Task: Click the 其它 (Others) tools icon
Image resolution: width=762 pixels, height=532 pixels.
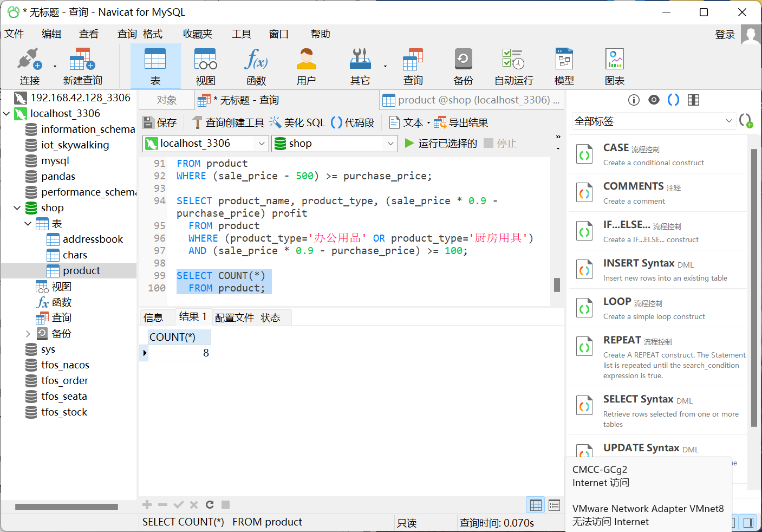Action: point(360,66)
